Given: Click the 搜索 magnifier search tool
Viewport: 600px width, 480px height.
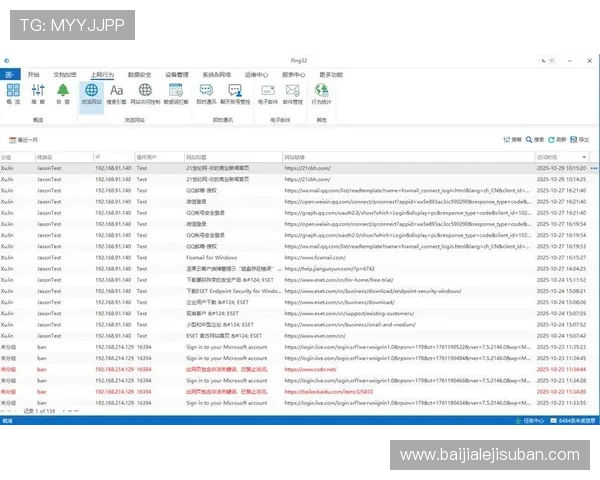Looking at the screenshot, I should [535, 140].
